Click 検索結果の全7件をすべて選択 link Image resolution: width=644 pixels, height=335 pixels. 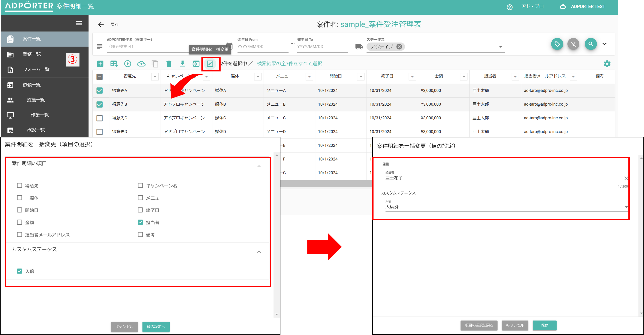click(x=289, y=63)
